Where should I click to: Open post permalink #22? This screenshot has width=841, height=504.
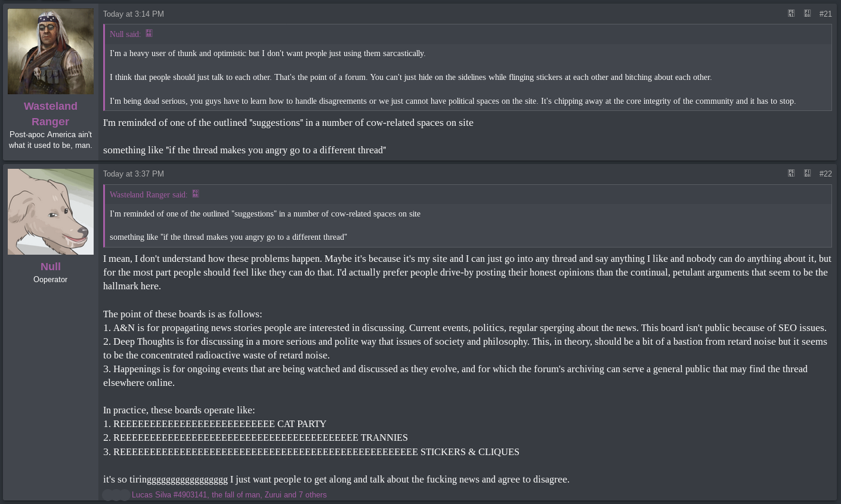pos(825,174)
